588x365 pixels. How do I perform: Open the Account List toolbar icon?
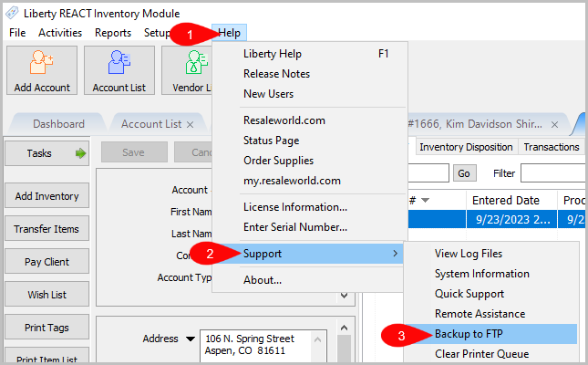119,70
